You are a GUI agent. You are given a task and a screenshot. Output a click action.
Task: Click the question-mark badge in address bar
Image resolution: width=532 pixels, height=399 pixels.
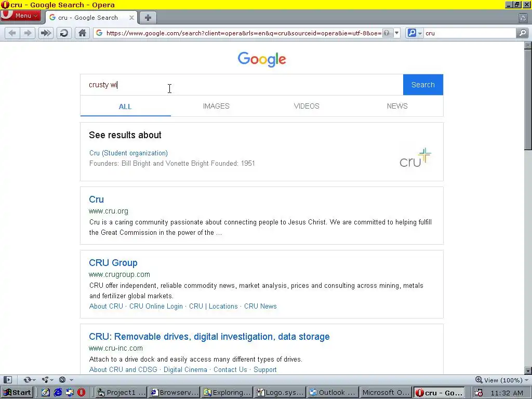[387, 33]
